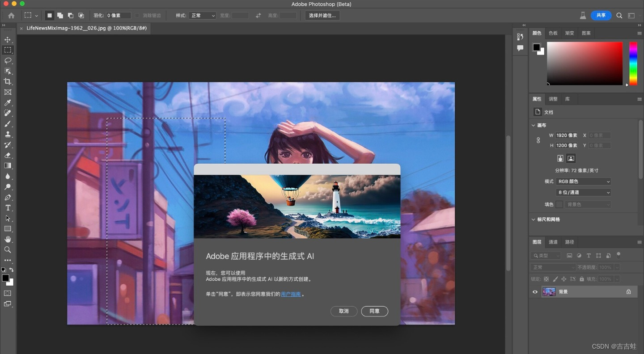Open the search magnifier in top bar

[x=619, y=15]
